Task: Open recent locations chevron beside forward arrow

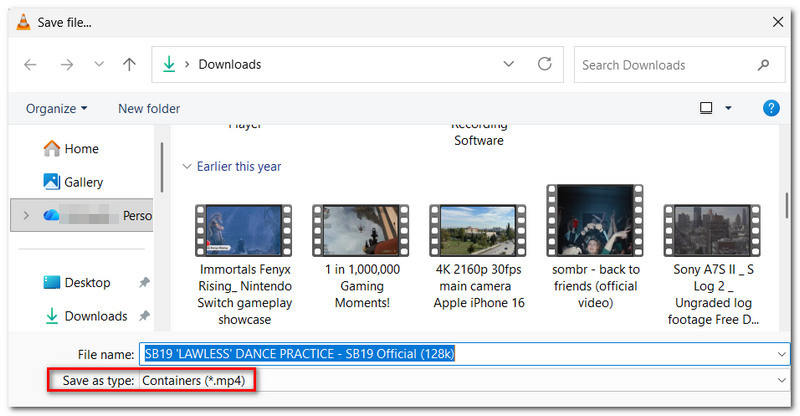Action: tap(99, 64)
